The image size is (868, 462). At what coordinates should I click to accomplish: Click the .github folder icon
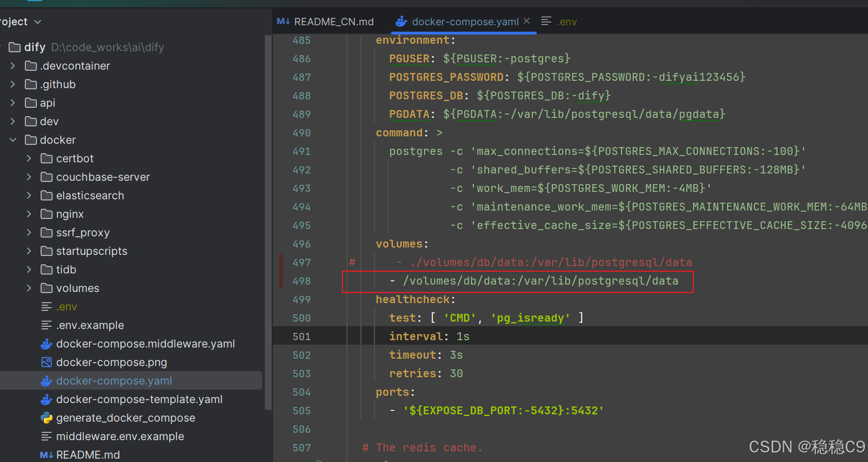coord(31,84)
